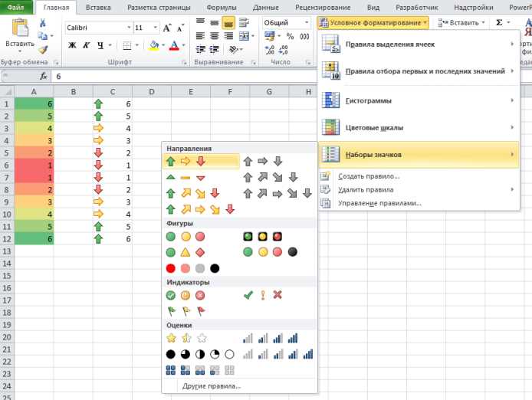Viewport: 532px width, 400px height.
Task: Switch to the Данные ribbon tab
Action: point(266,7)
